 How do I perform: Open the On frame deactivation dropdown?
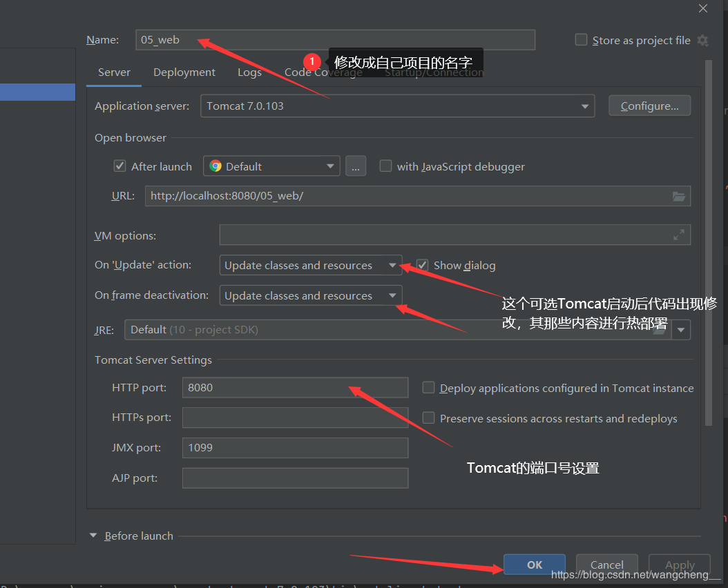(311, 295)
